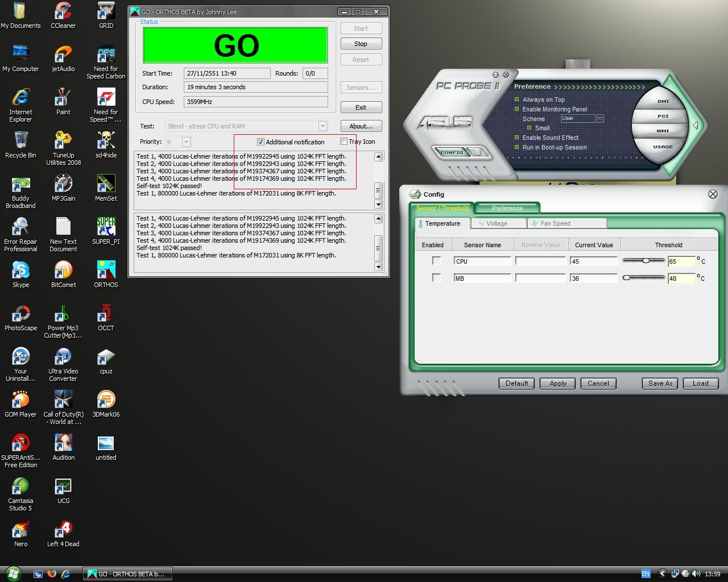Select the Nero desktop icon
Viewport: 728px width, 582px height.
(x=20, y=534)
